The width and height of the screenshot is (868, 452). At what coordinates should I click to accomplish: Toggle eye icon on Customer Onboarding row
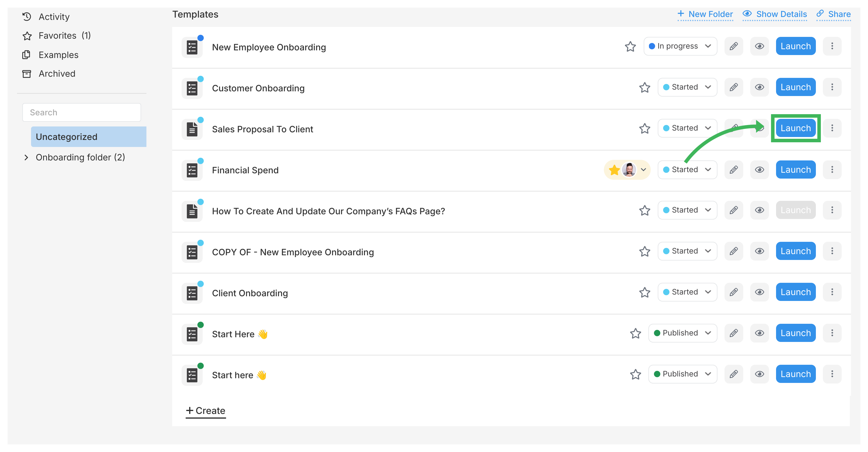pyautogui.click(x=759, y=87)
